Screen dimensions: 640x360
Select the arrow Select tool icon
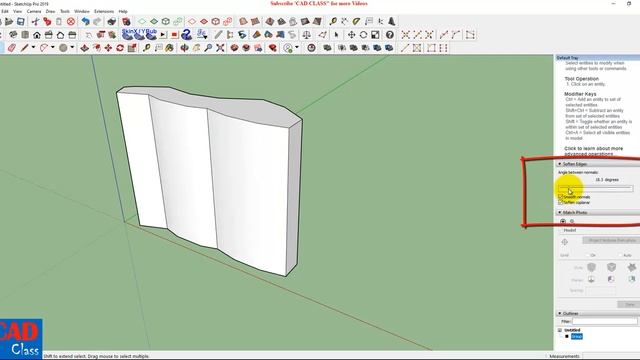(336, 35)
